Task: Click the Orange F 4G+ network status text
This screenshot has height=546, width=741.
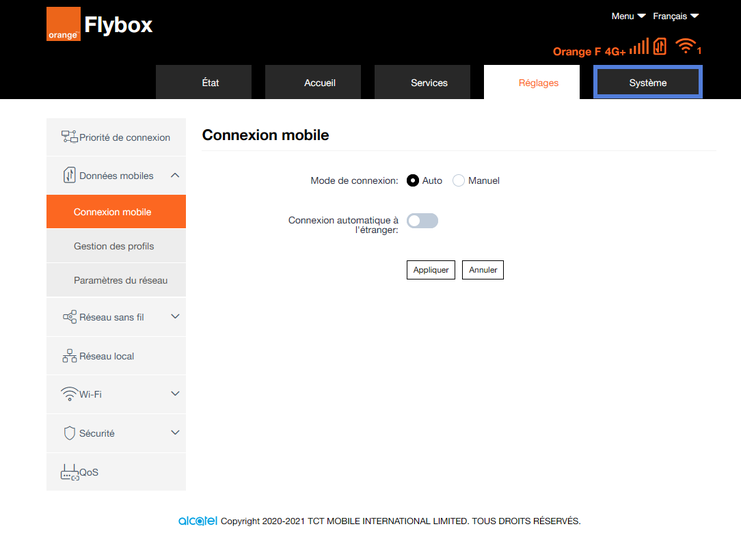Action: pyautogui.click(x=589, y=51)
